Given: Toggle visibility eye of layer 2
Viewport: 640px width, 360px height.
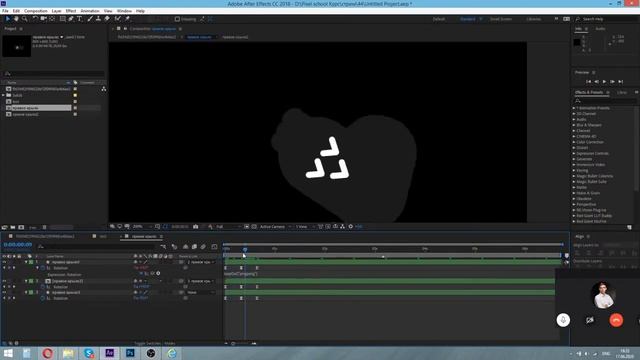Looking at the screenshot, I should point(4,281).
